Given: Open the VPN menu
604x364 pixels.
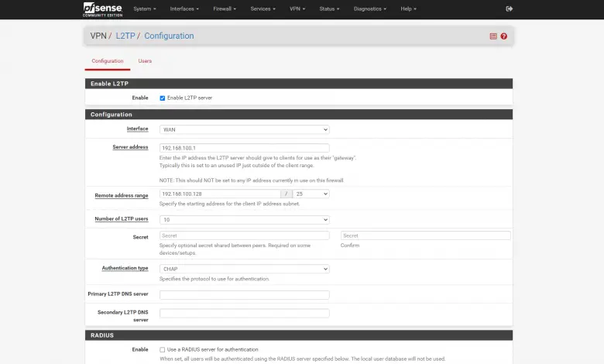Looking at the screenshot, I should [x=297, y=9].
